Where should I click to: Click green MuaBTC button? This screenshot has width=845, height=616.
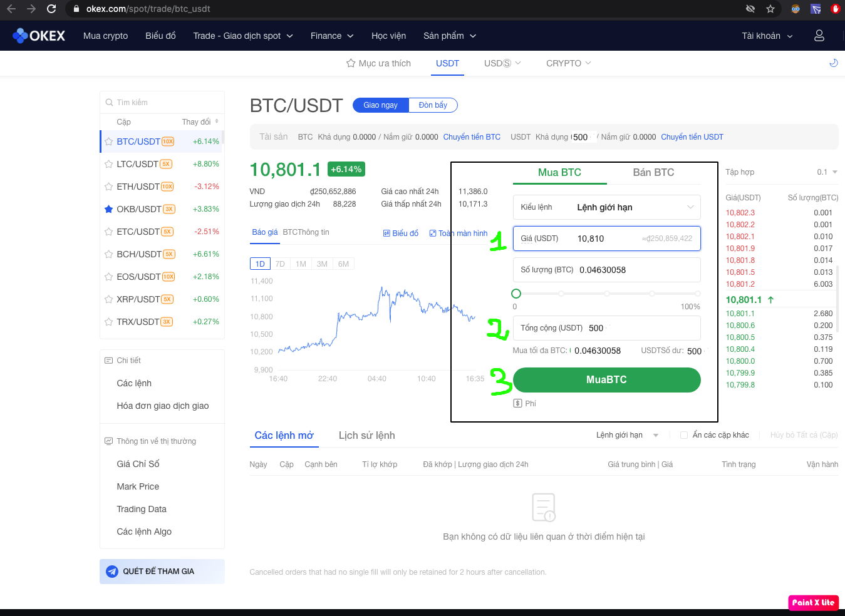point(606,380)
